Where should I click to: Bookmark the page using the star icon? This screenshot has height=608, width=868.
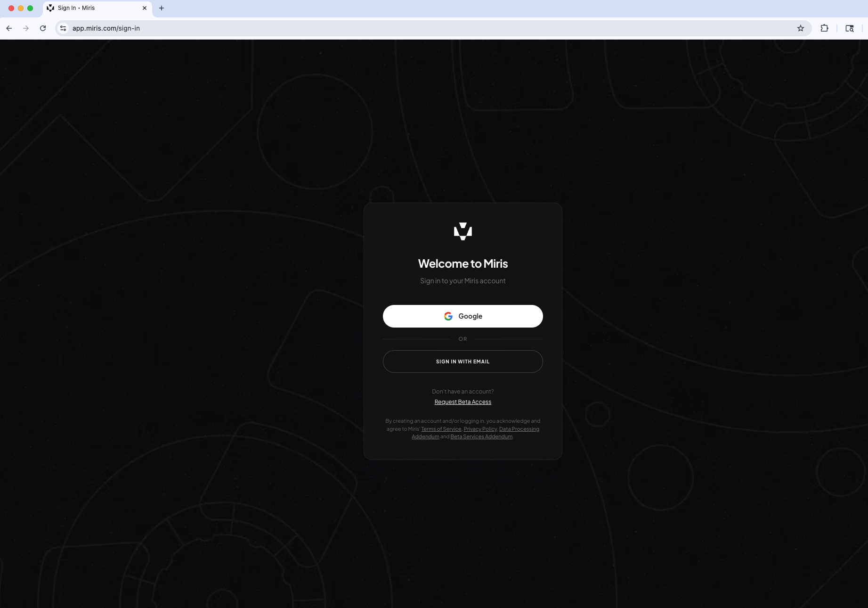point(801,28)
